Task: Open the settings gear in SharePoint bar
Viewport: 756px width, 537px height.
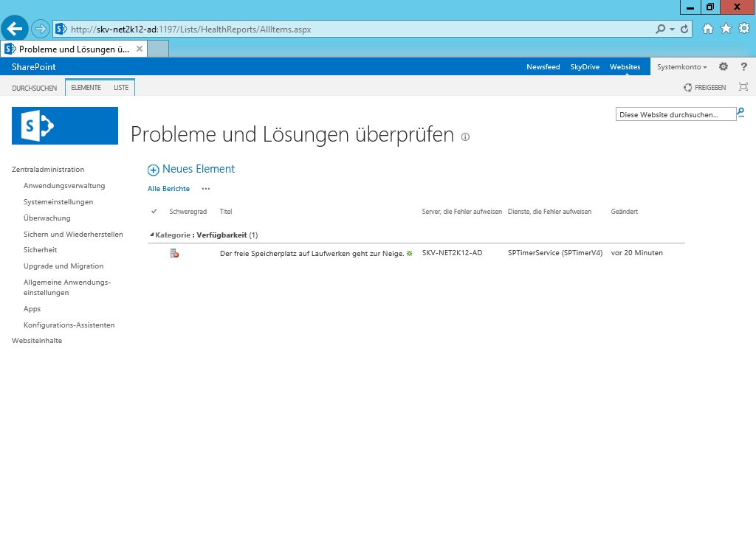Action: (724, 66)
